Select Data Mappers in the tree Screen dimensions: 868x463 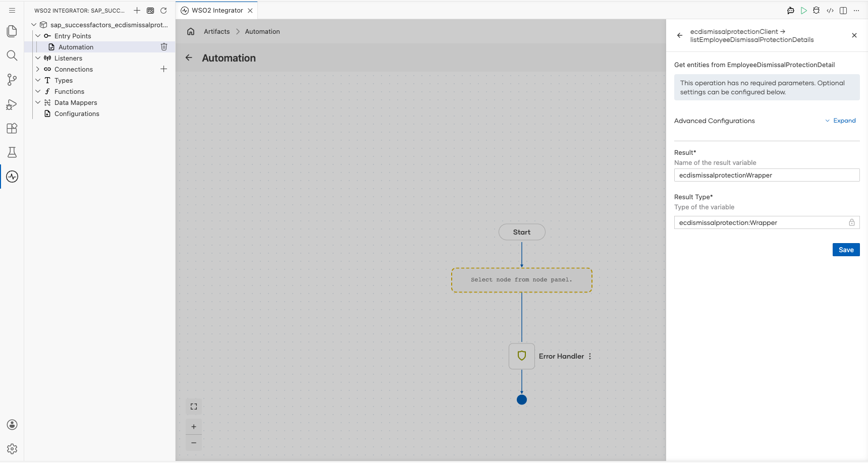(76, 102)
